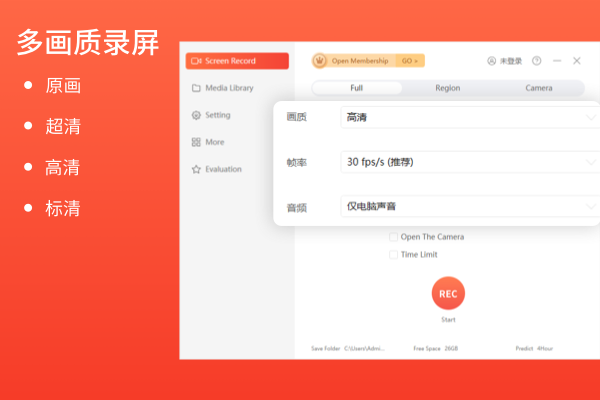Screen dimensions: 600x400
Task: Switch to the Full recording tab
Action: tap(357, 88)
